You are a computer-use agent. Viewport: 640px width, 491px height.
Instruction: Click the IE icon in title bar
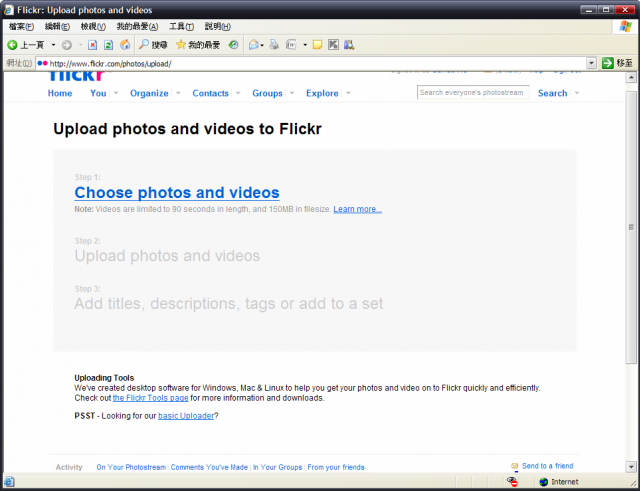tap(9, 10)
